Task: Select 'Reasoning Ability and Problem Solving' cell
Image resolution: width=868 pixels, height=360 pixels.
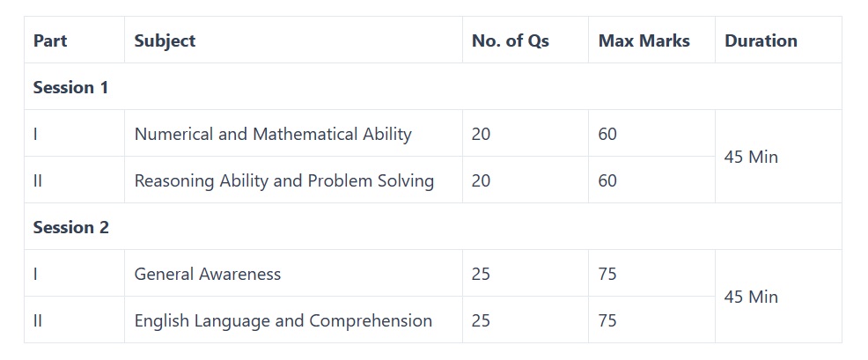Action: 283,180
